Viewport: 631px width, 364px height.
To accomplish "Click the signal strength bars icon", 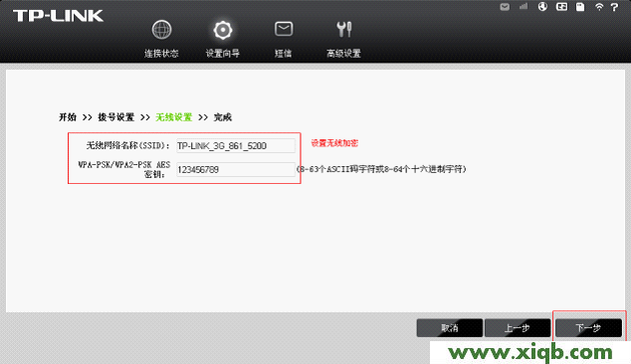I will pyautogui.click(x=524, y=6).
